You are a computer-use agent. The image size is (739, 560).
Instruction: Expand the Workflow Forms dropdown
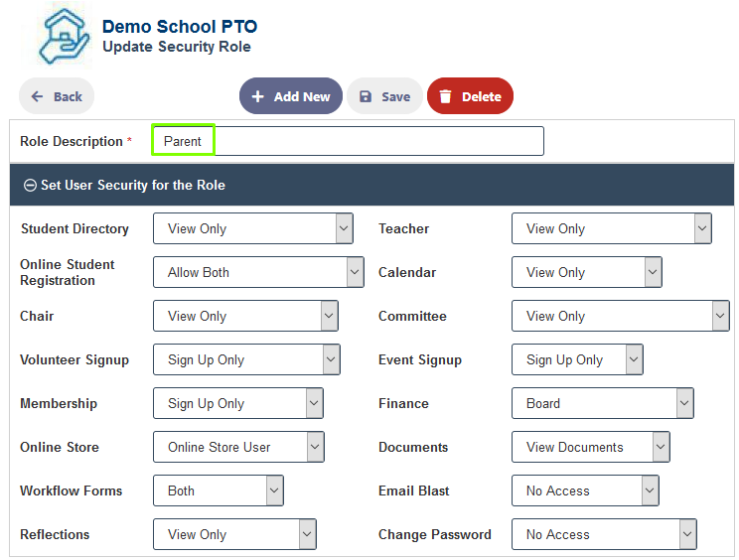(x=219, y=490)
